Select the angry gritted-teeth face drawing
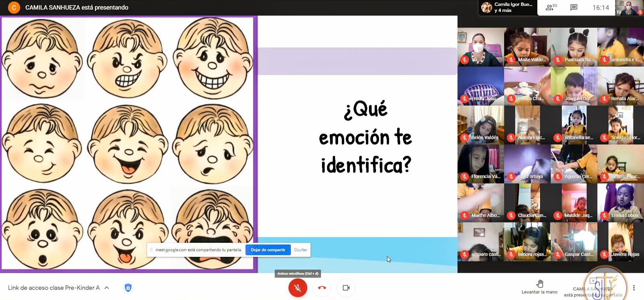 tap(127, 59)
